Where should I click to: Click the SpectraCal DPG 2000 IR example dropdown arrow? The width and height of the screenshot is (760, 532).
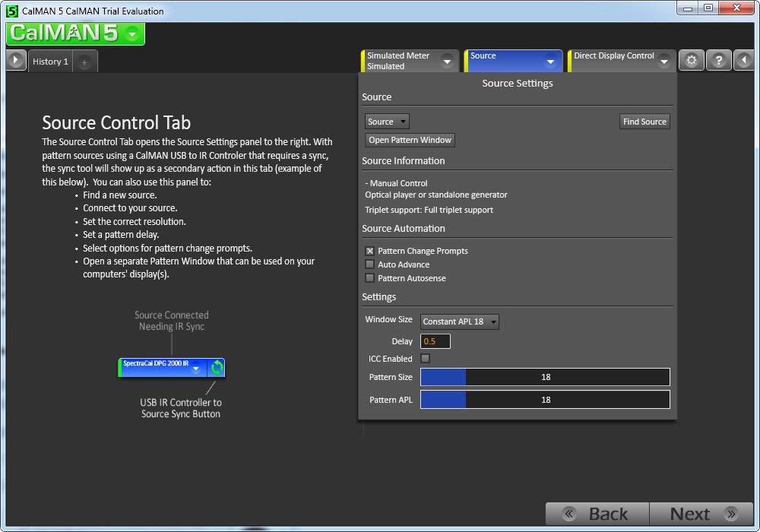coord(196,369)
